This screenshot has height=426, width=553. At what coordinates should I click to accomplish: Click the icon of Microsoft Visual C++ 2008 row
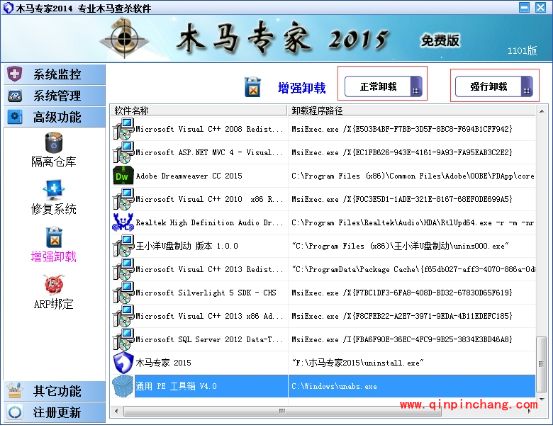coord(123,129)
